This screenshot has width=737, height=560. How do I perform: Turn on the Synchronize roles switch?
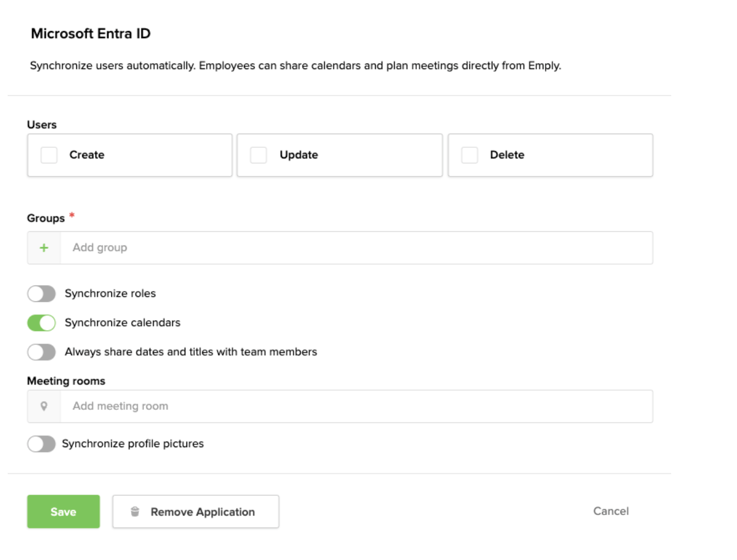click(42, 294)
